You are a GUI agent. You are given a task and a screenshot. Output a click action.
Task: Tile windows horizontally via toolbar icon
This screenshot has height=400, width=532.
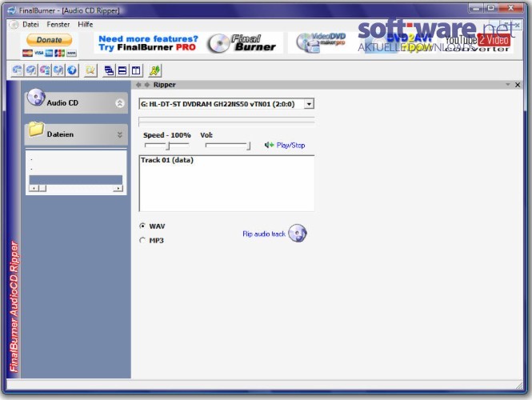pos(122,70)
